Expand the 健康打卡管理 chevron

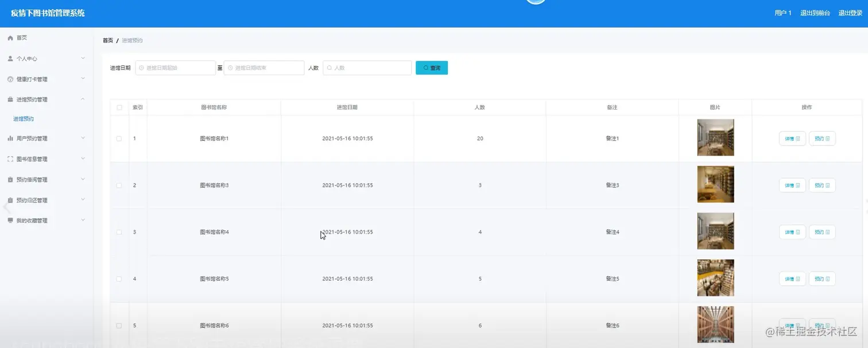tap(83, 79)
